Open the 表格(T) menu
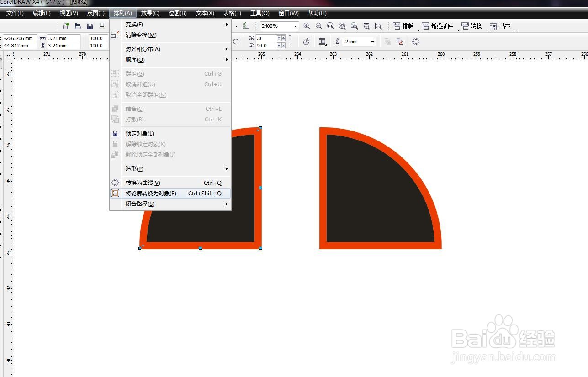 pos(232,13)
